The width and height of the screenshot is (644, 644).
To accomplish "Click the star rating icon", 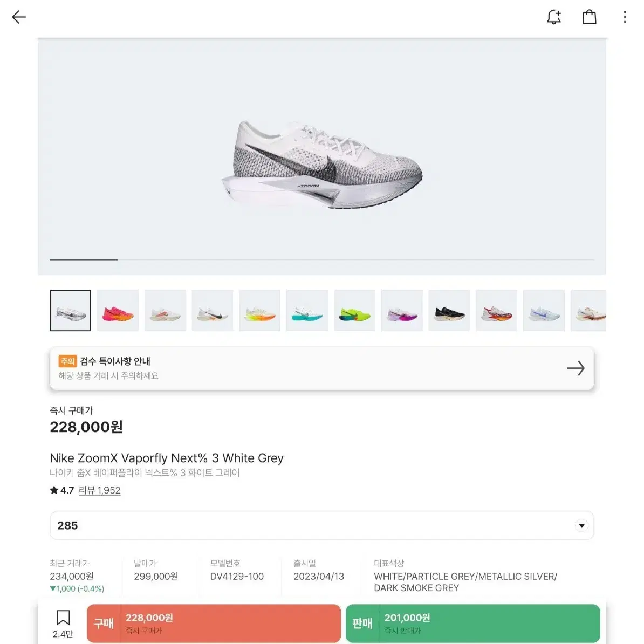I will [53, 490].
